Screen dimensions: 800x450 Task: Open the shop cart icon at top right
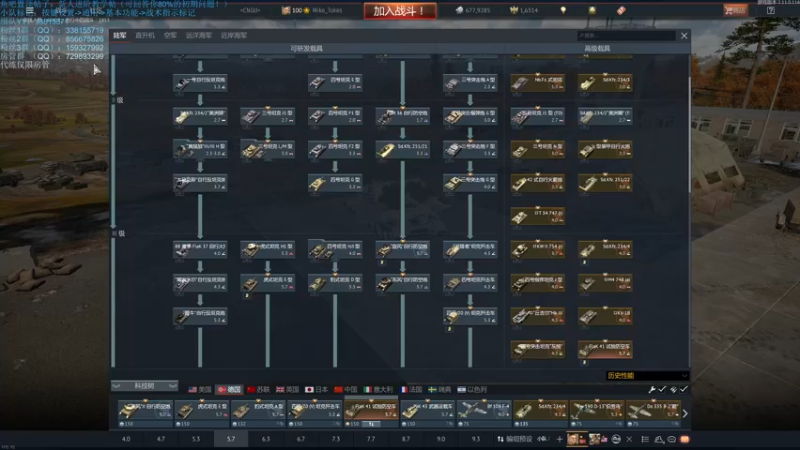(x=735, y=10)
